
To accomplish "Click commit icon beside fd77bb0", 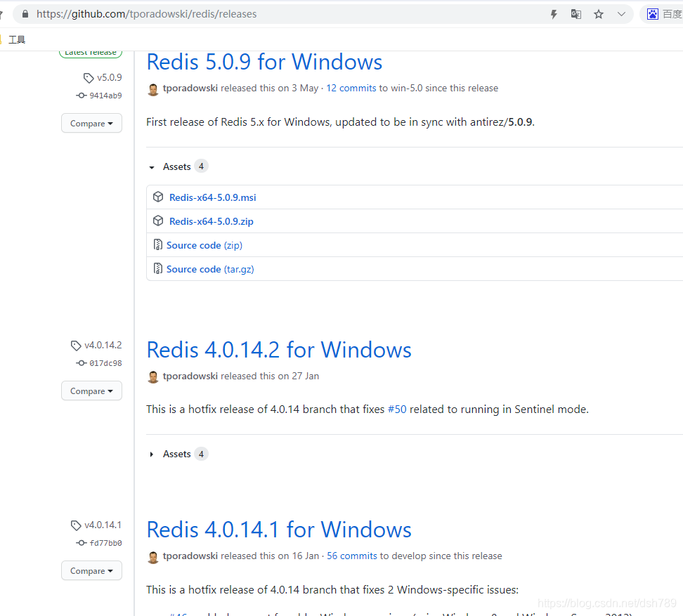I will click(81, 543).
